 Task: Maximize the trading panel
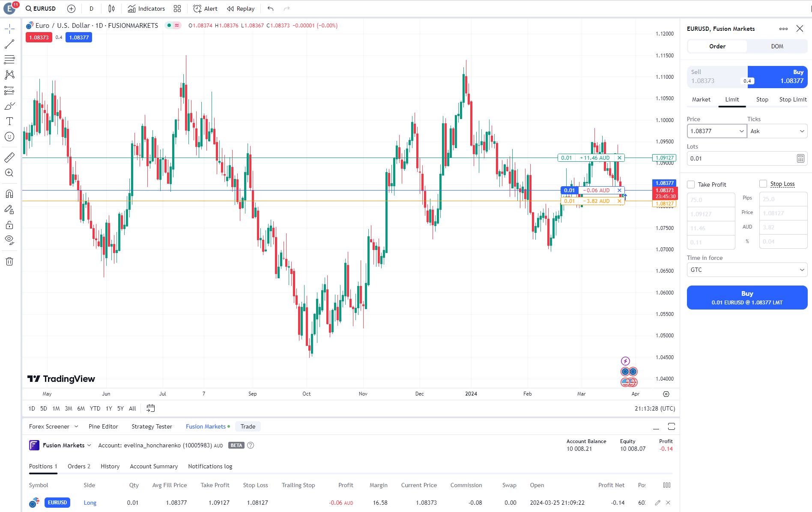(x=672, y=426)
